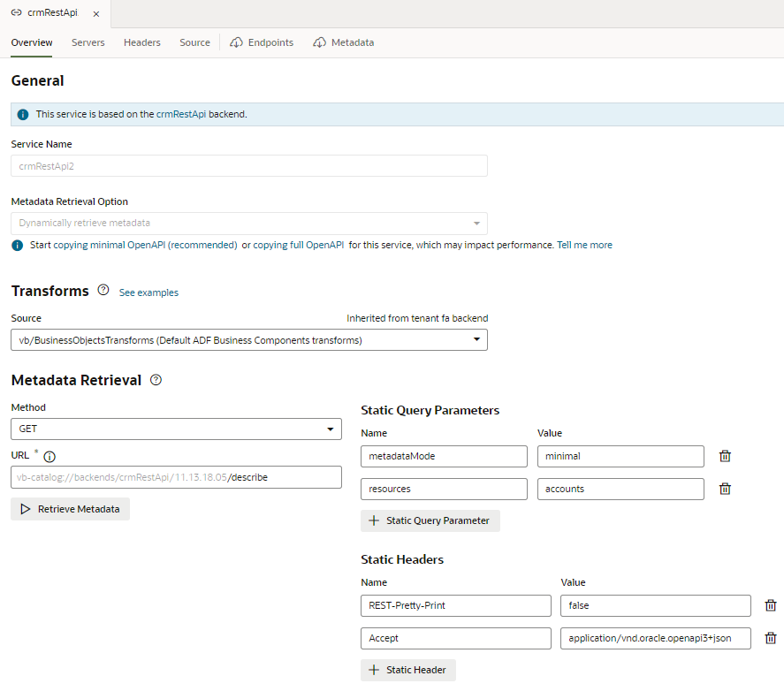The image size is (784, 691).
Task: Open the Method GET dropdown
Action: (x=176, y=429)
